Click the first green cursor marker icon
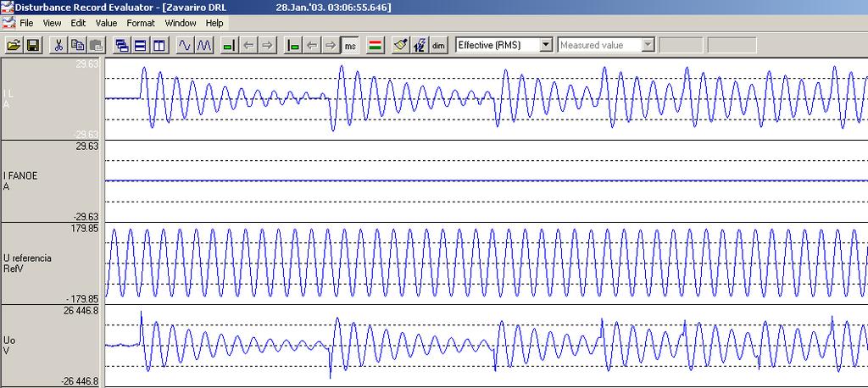 [229, 46]
